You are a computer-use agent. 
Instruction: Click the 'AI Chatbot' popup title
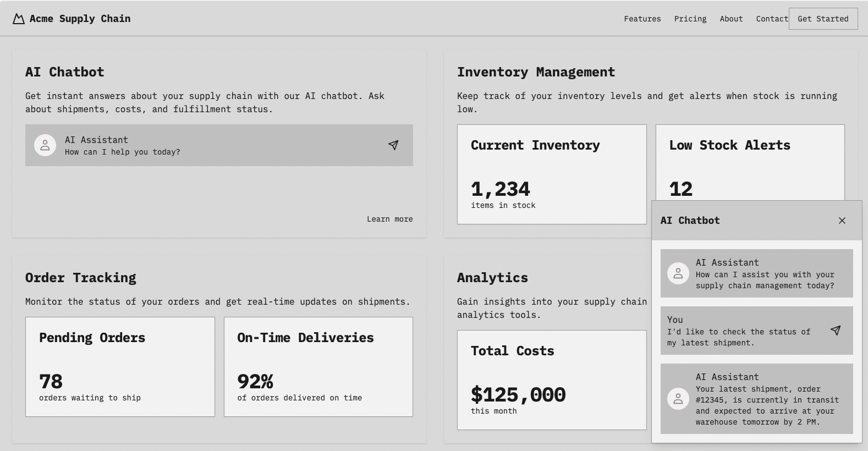pyautogui.click(x=690, y=221)
